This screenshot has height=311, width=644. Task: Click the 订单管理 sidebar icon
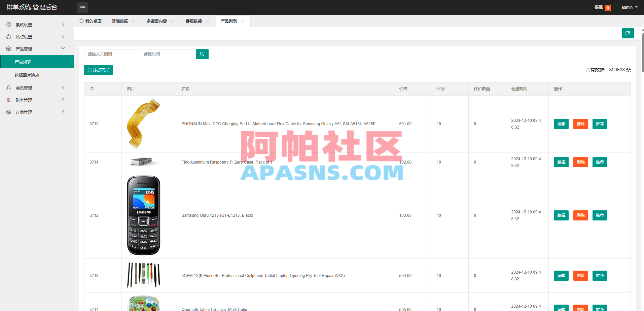click(x=8, y=112)
